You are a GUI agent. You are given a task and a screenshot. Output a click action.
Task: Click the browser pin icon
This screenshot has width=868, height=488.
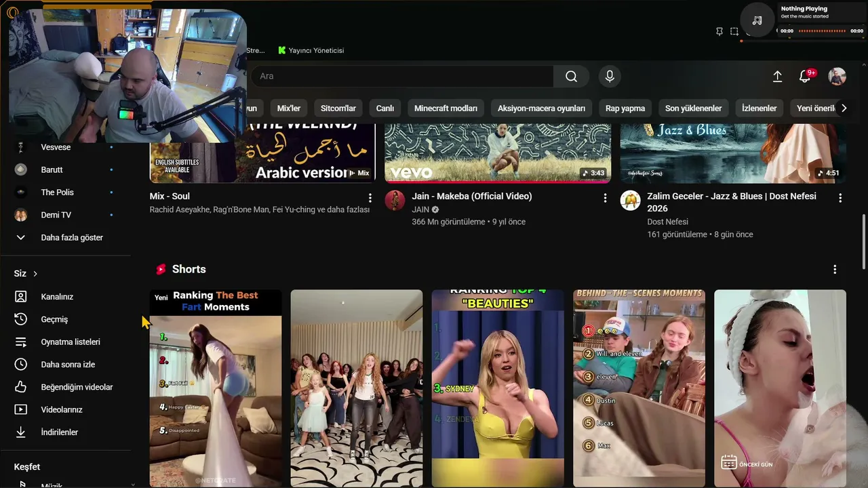(719, 31)
